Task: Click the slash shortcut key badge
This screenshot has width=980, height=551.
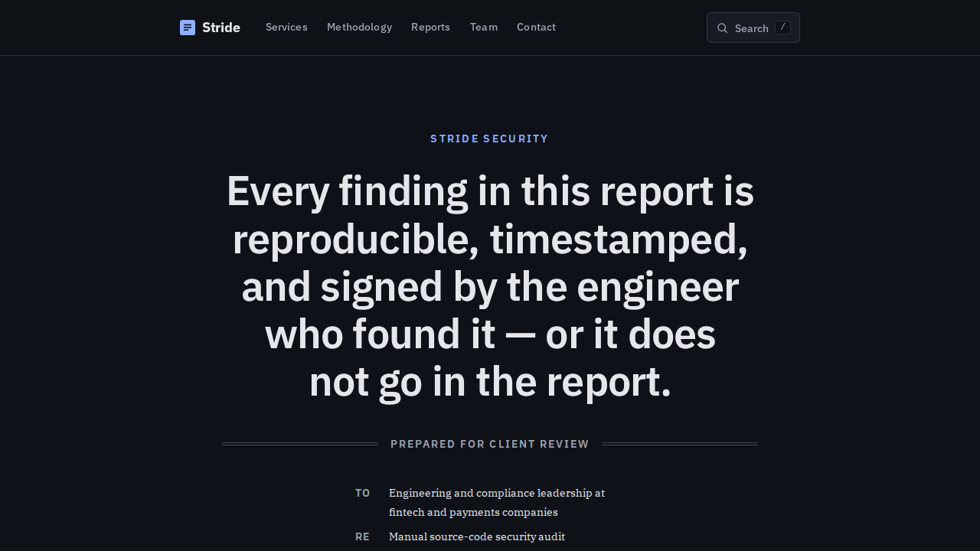Action: coord(782,28)
